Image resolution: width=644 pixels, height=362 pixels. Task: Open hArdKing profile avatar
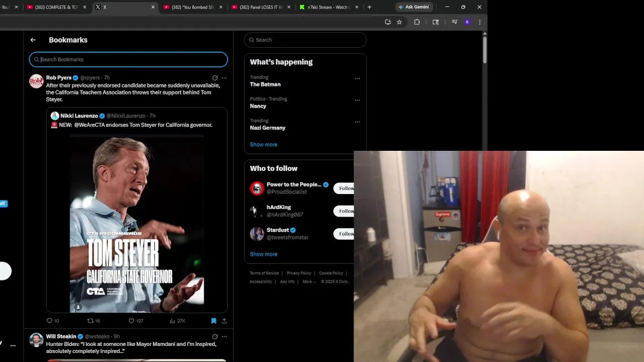(257, 211)
